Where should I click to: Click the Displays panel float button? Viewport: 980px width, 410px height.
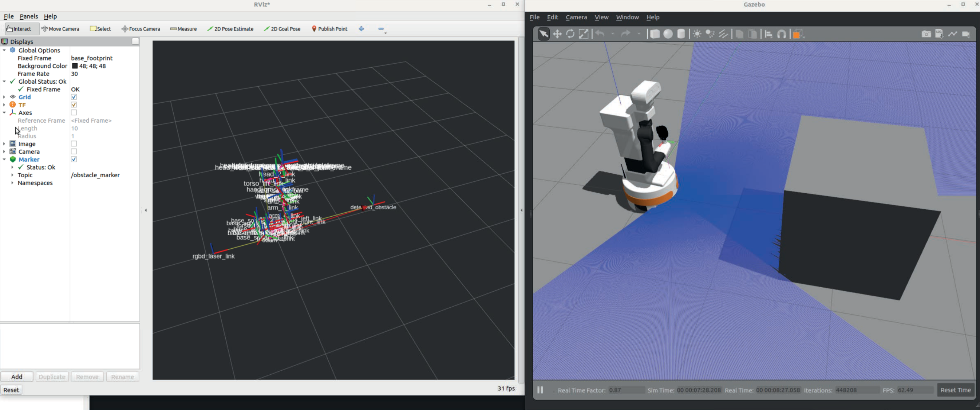coord(135,42)
